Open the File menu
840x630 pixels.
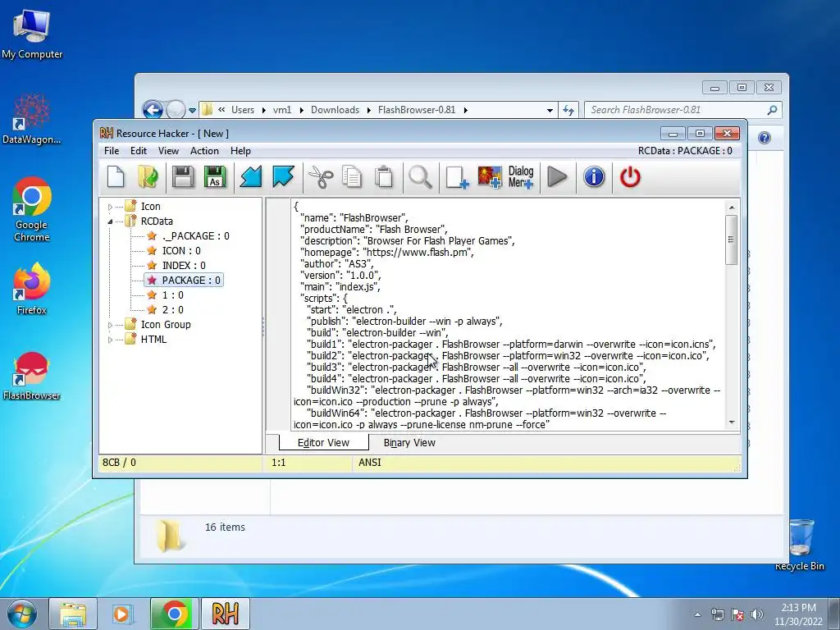point(112,151)
